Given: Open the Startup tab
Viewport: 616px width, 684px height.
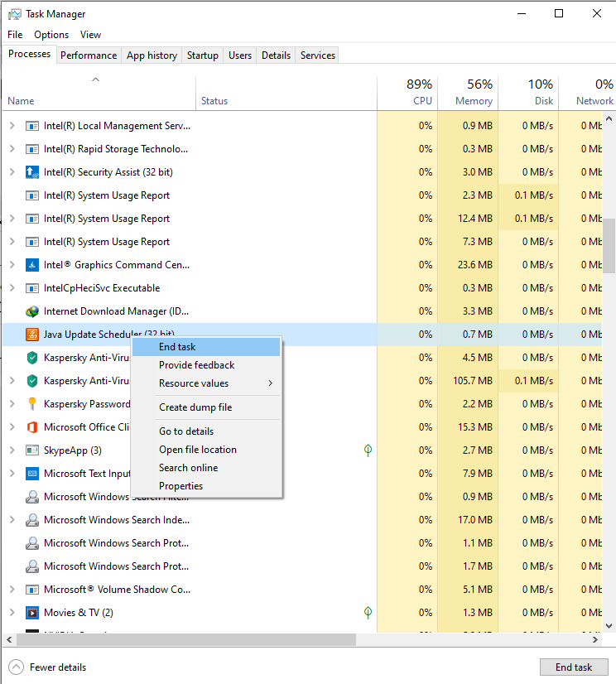Looking at the screenshot, I should (202, 55).
